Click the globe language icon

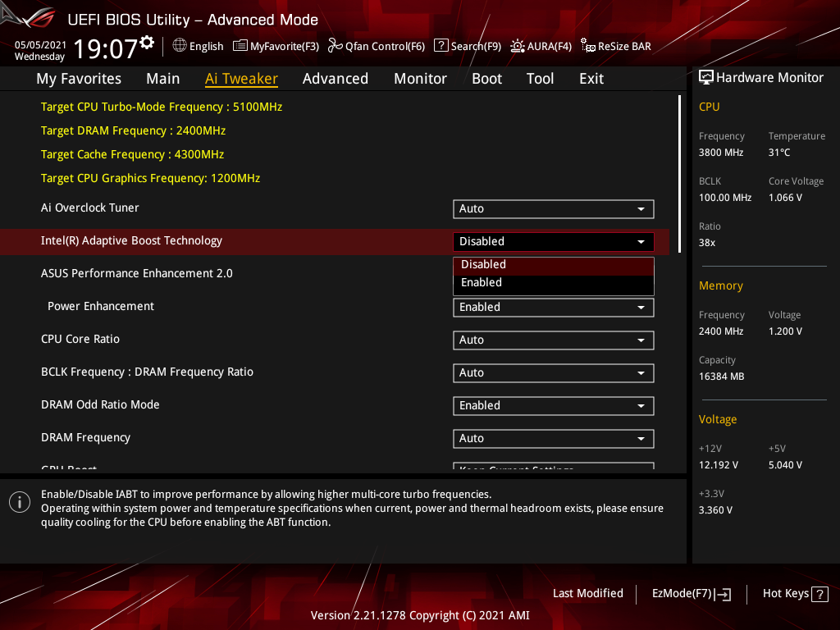pos(180,46)
